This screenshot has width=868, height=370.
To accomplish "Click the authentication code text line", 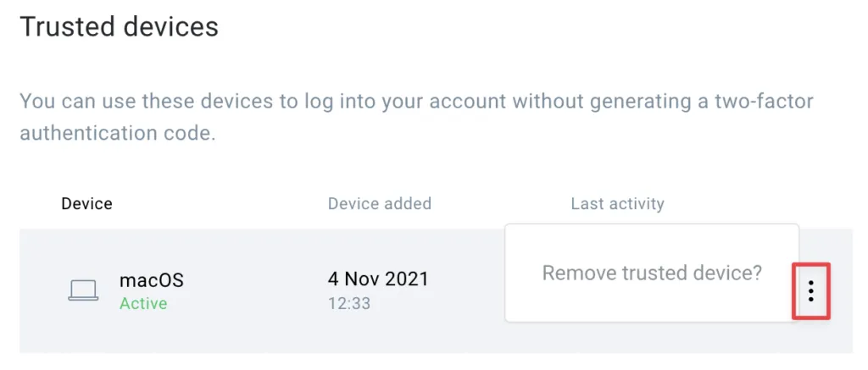I will pos(117,134).
